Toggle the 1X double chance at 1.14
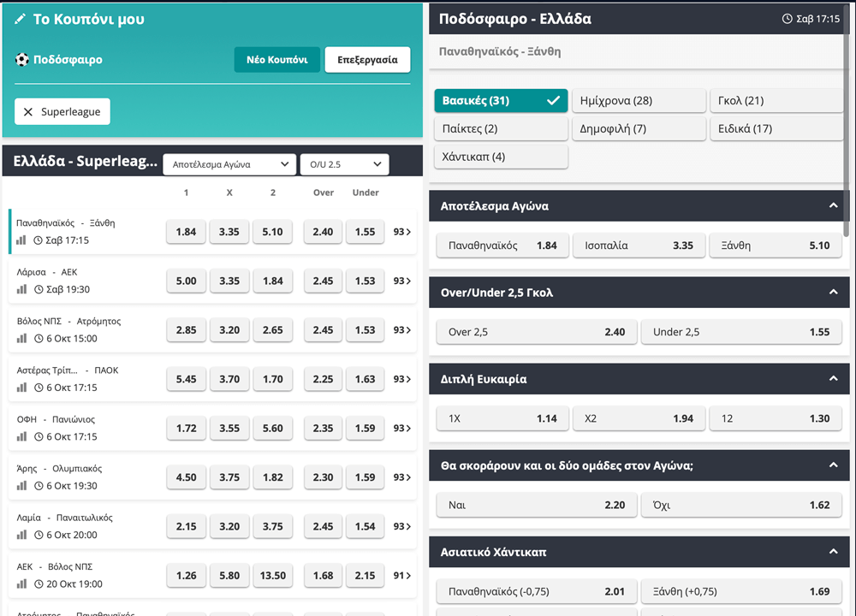The height and width of the screenshot is (616, 856). (502, 418)
